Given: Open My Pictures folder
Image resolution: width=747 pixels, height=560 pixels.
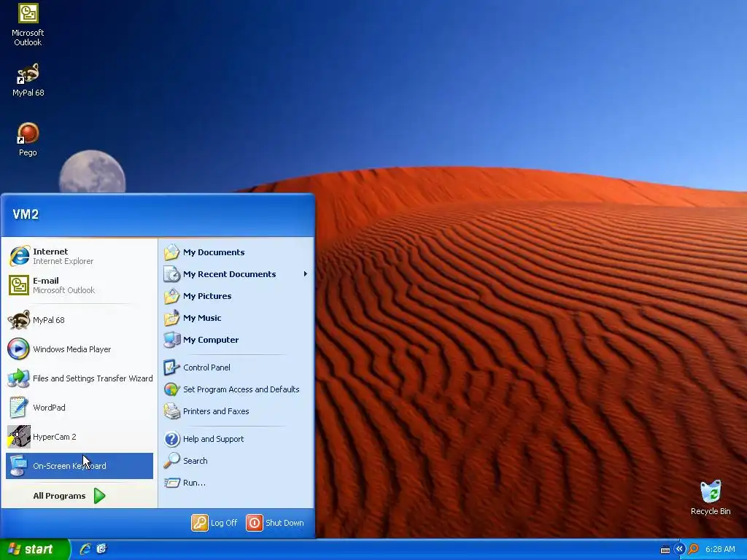Looking at the screenshot, I should (236, 296).
